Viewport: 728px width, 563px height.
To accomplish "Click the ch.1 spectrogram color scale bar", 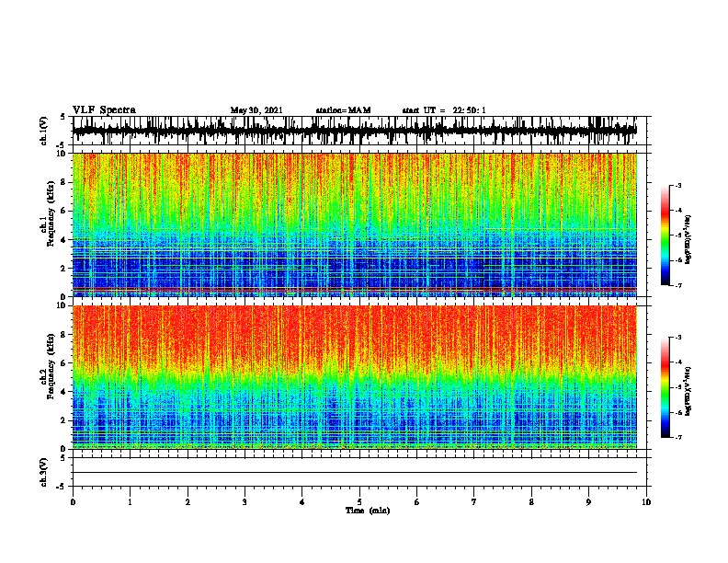I will point(665,236).
